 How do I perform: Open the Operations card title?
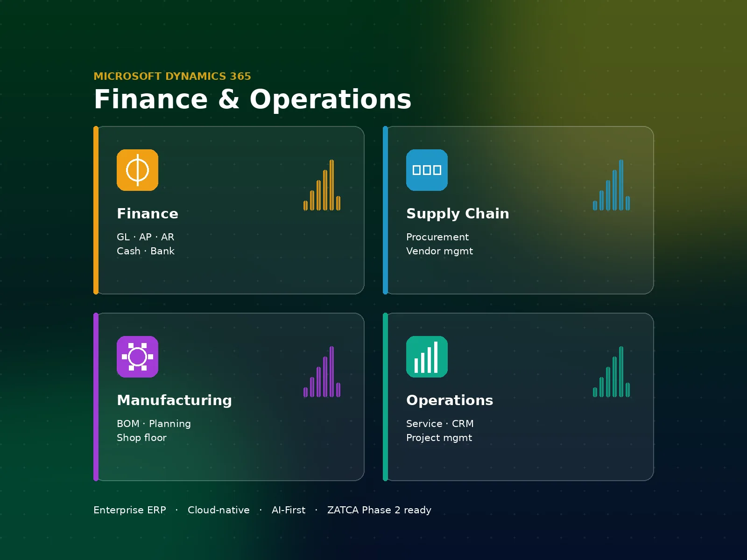[x=450, y=400]
